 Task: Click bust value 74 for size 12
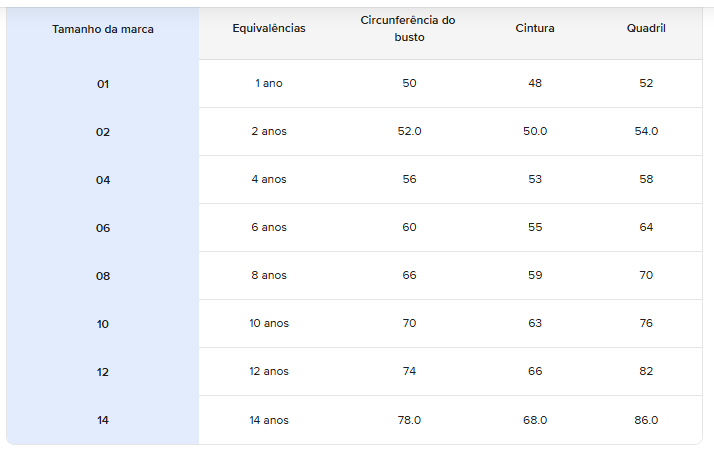(x=409, y=371)
